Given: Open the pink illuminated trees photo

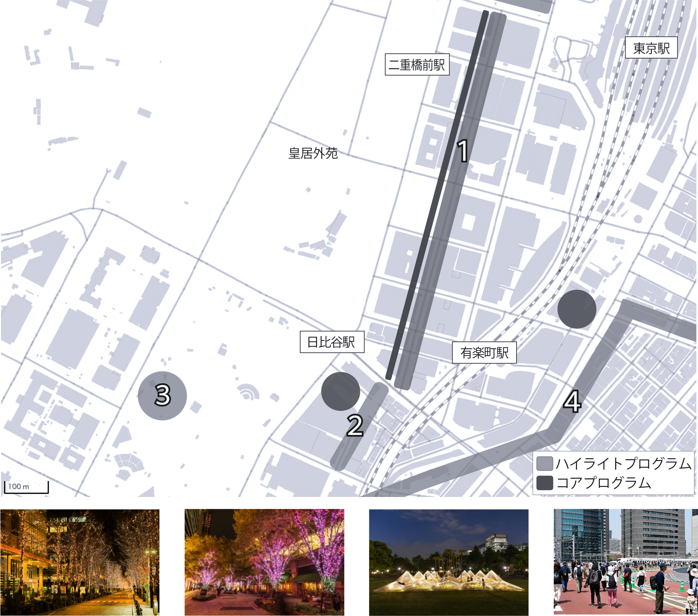Looking at the screenshot, I should pos(264,562).
